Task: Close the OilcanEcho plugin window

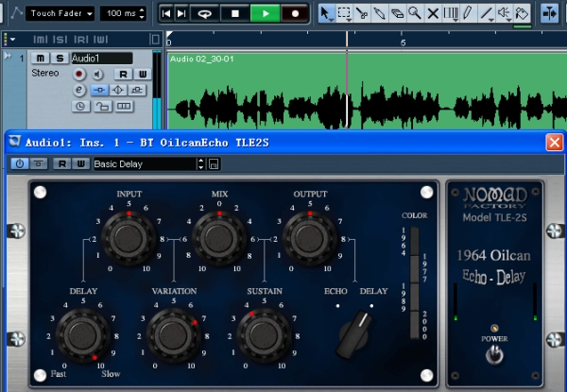Action: pos(555,143)
